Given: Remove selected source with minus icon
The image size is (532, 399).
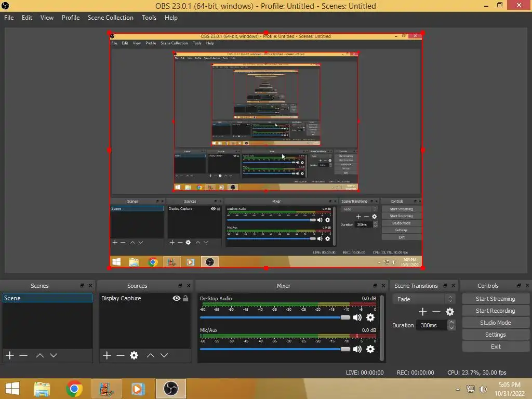Looking at the screenshot, I should click(x=121, y=355).
